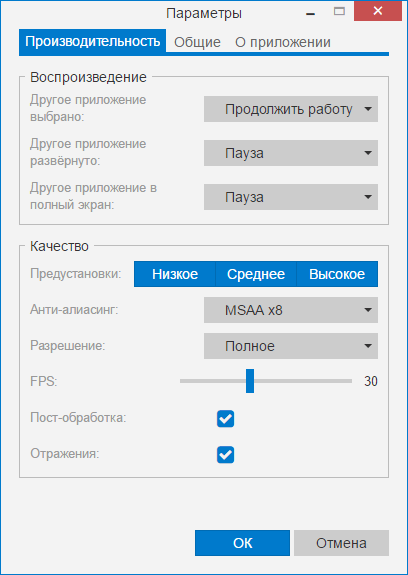
Task: Minimize the Параметры window
Action: (310, 13)
